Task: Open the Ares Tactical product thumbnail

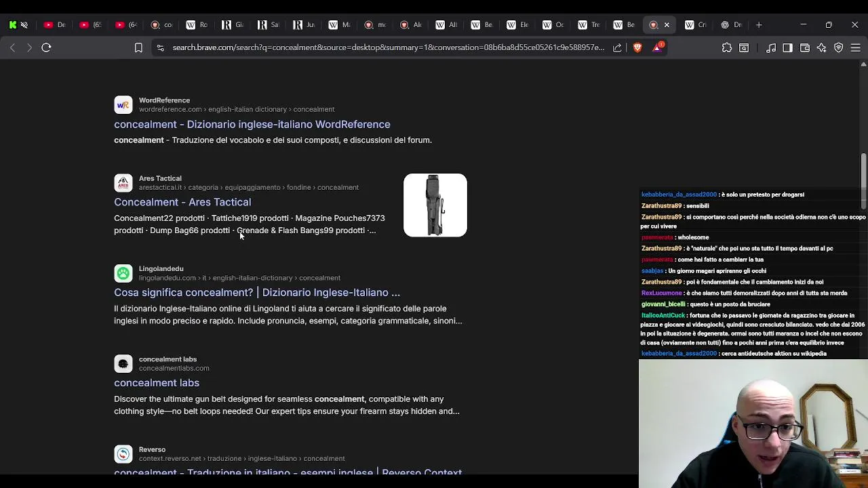Action: [x=435, y=205]
